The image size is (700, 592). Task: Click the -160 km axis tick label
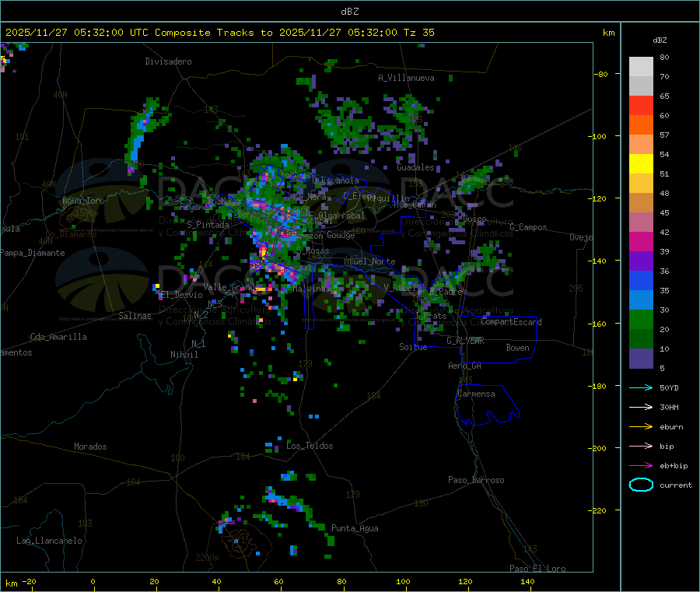598,324
